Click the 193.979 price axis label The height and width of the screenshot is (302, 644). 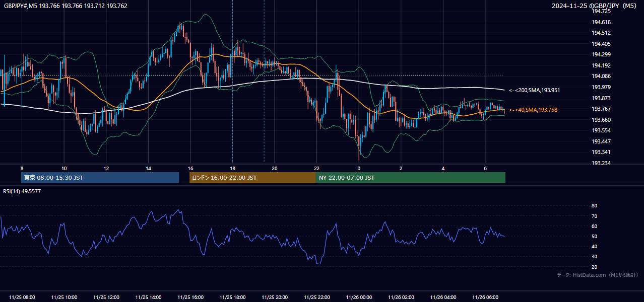[x=601, y=87]
